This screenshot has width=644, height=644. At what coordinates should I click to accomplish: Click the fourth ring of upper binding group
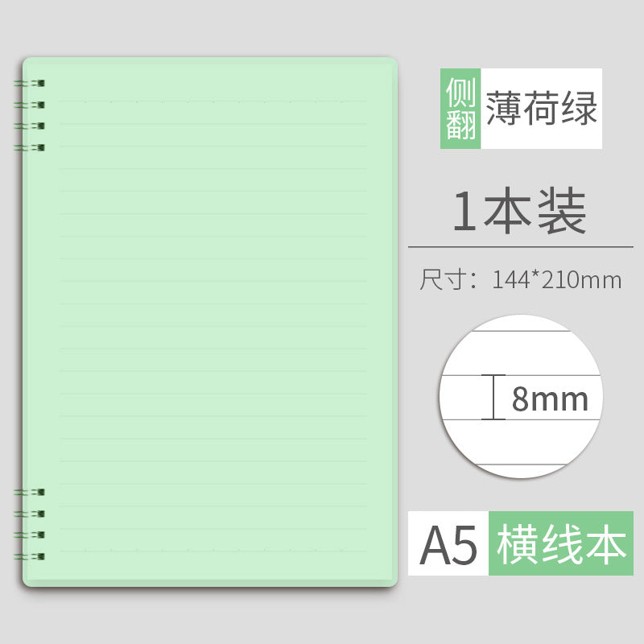click(x=29, y=147)
